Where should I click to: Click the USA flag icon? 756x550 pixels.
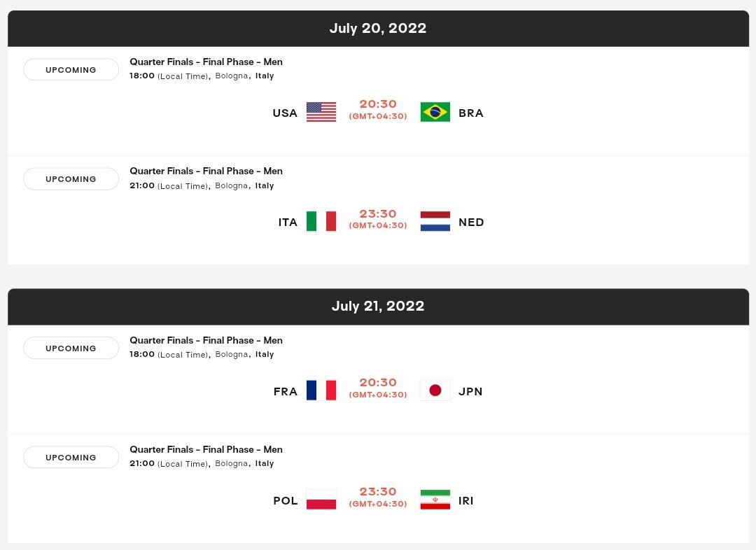321,112
